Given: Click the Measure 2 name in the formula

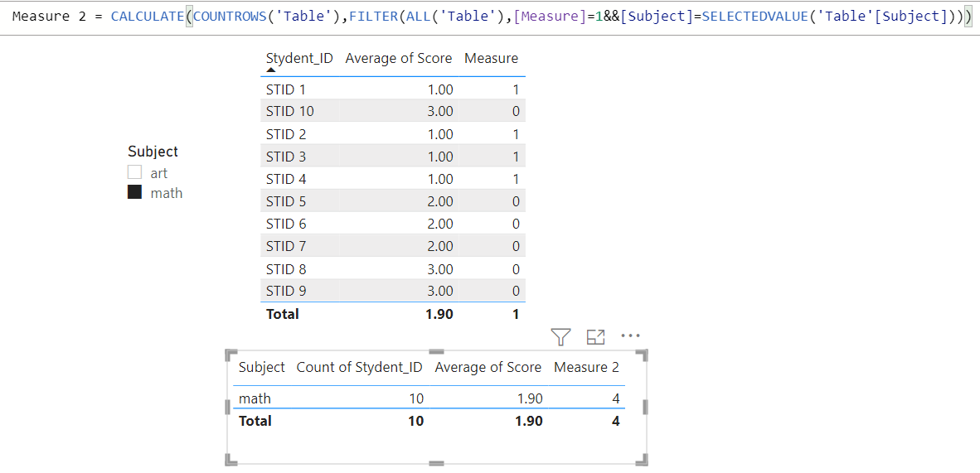Looking at the screenshot, I should [x=49, y=17].
